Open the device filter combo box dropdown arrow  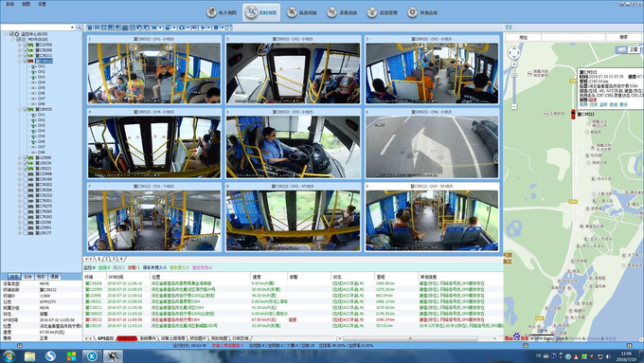(x=72, y=27)
